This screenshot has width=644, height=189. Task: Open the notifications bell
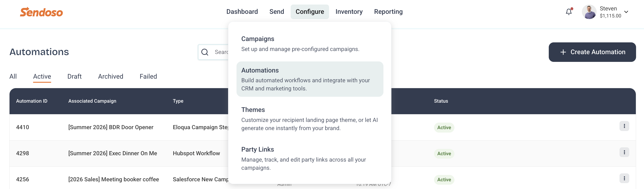click(569, 12)
